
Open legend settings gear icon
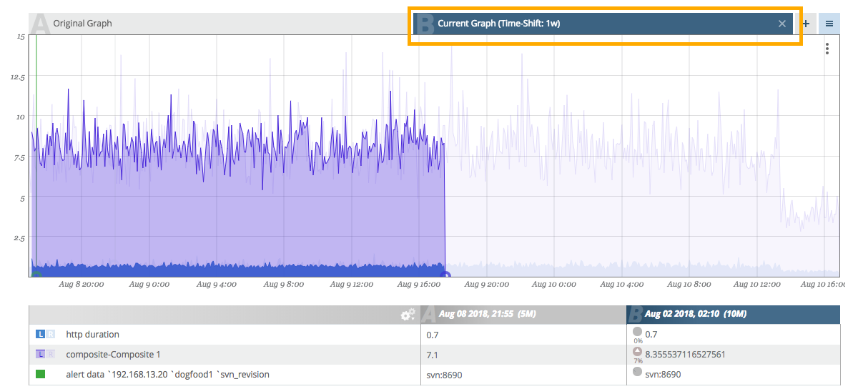pos(408,315)
